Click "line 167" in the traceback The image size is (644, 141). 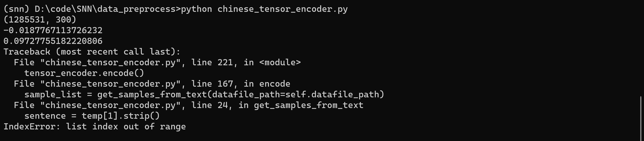click(x=212, y=84)
